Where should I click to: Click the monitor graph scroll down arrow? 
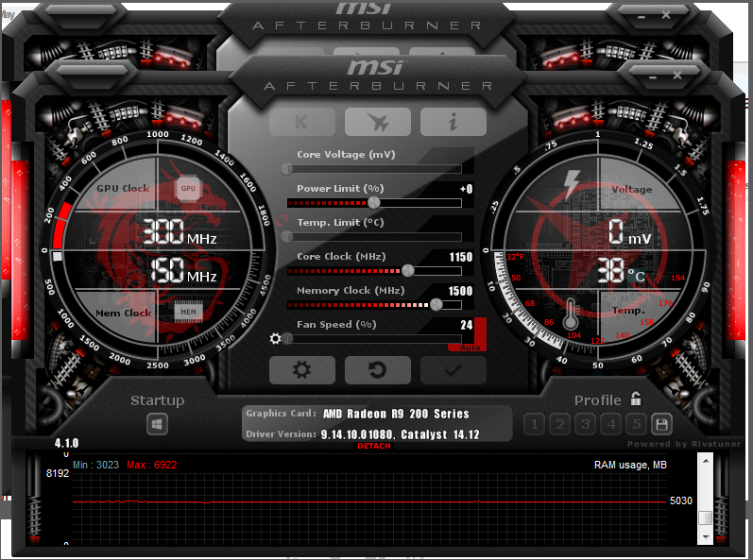point(706,537)
